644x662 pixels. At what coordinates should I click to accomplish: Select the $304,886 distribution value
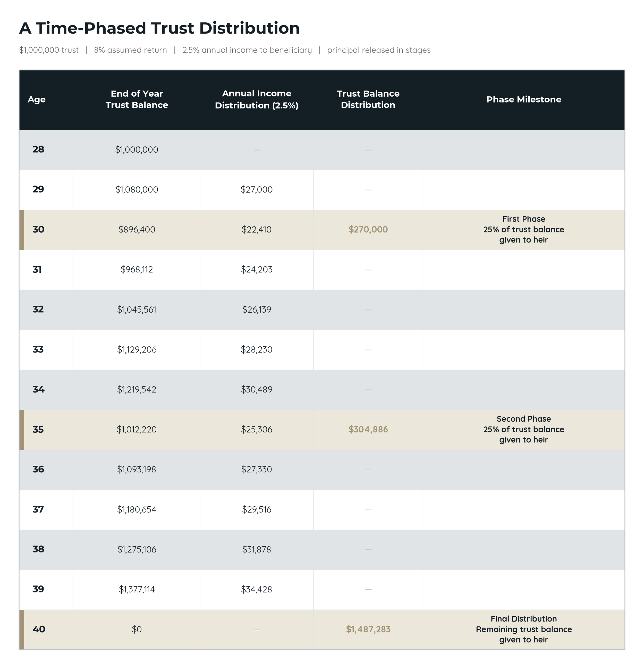[x=368, y=429]
